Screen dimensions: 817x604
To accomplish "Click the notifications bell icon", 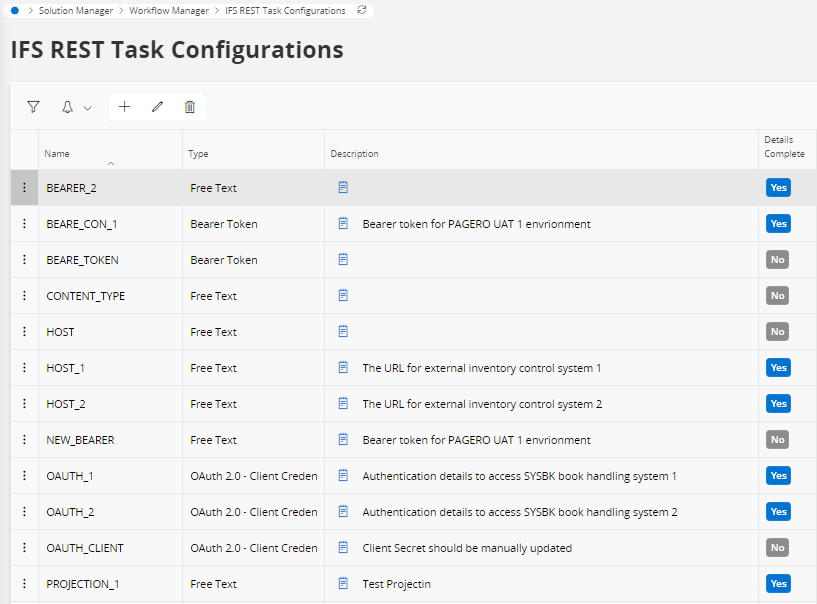I will point(66,106).
